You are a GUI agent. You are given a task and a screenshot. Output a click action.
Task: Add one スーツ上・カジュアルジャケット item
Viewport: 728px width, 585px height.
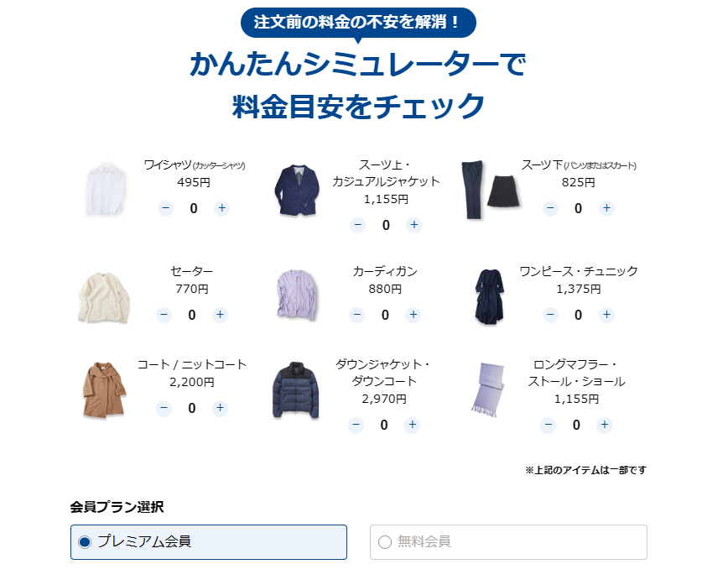(x=413, y=225)
